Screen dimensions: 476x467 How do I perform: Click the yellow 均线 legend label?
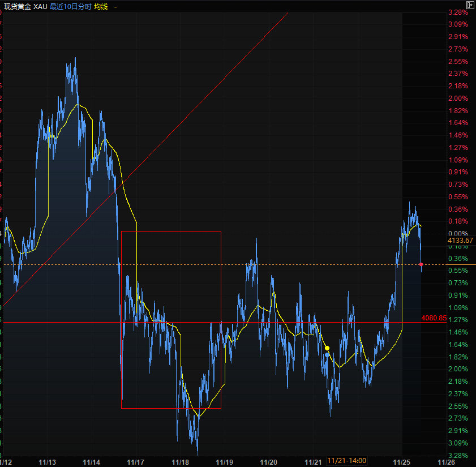coord(101,6)
